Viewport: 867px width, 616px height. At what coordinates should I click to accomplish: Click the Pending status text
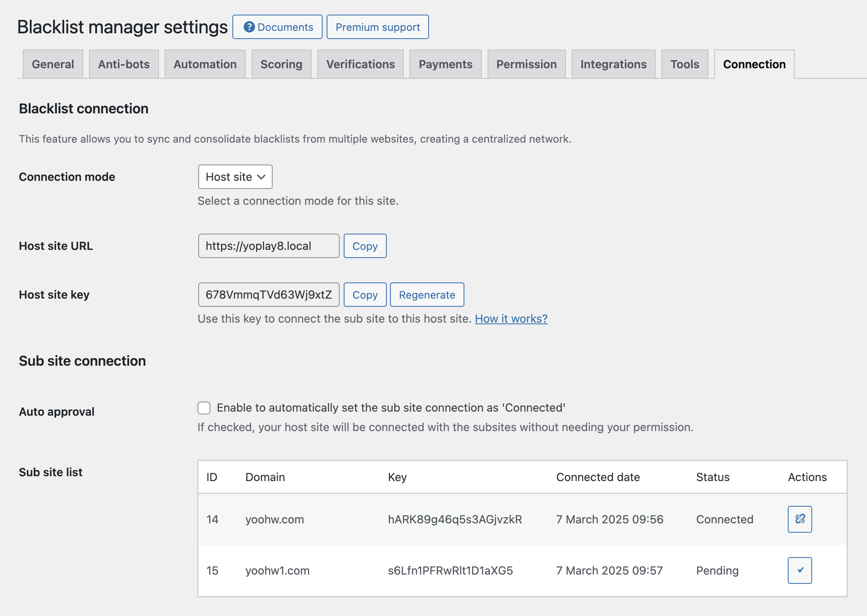click(x=717, y=570)
